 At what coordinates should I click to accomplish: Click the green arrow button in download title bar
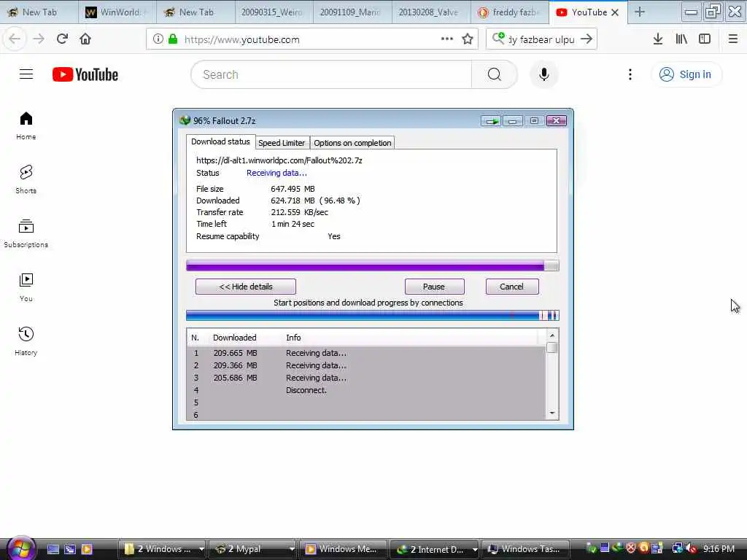[x=491, y=121]
